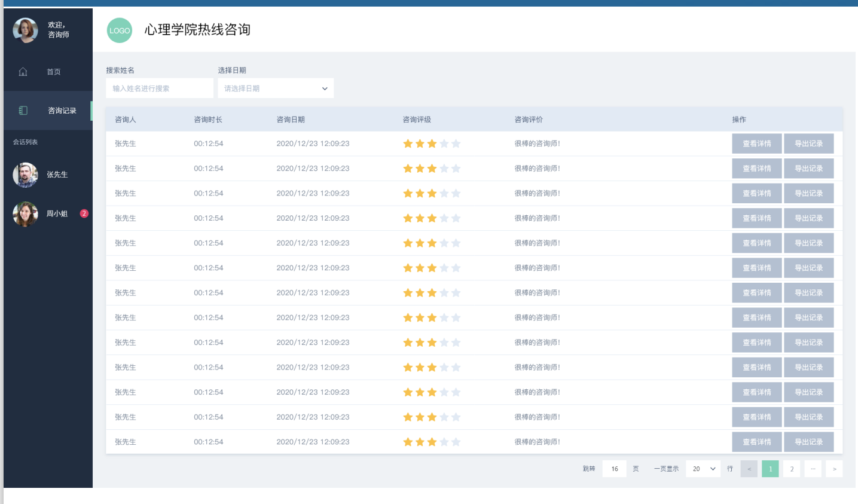858x504 pixels.
Task: Click the 咨询评价 column header
Action: point(529,120)
